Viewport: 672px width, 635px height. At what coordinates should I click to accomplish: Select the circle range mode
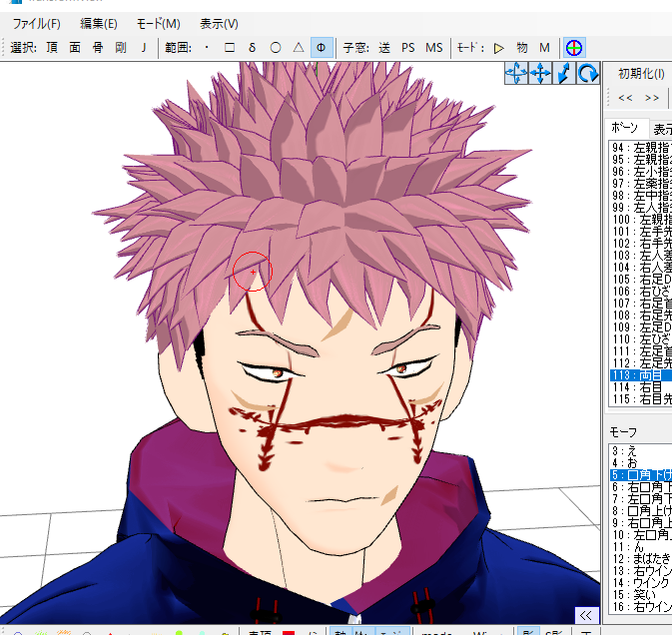[276, 48]
